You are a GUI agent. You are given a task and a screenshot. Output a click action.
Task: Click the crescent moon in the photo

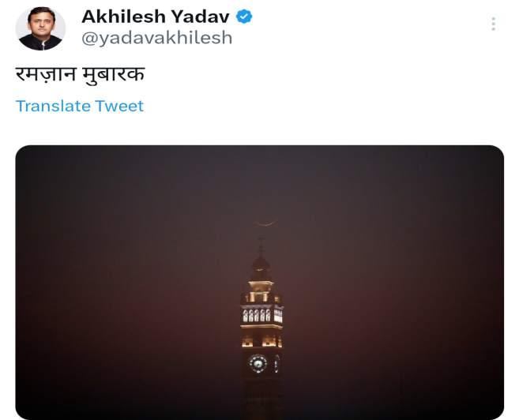coord(265,224)
